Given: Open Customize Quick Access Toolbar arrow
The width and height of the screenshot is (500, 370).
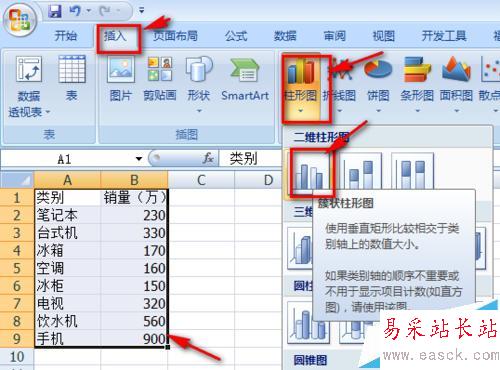Looking at the screenshot, I should click(x=142, y=11).
